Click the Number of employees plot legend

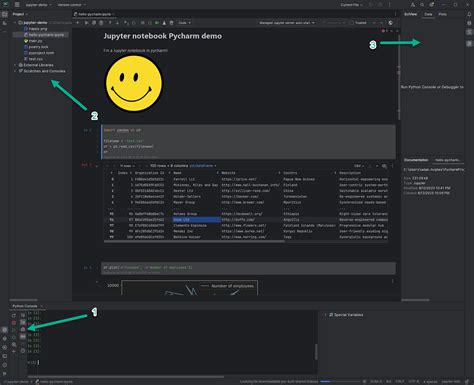point(228,286)
